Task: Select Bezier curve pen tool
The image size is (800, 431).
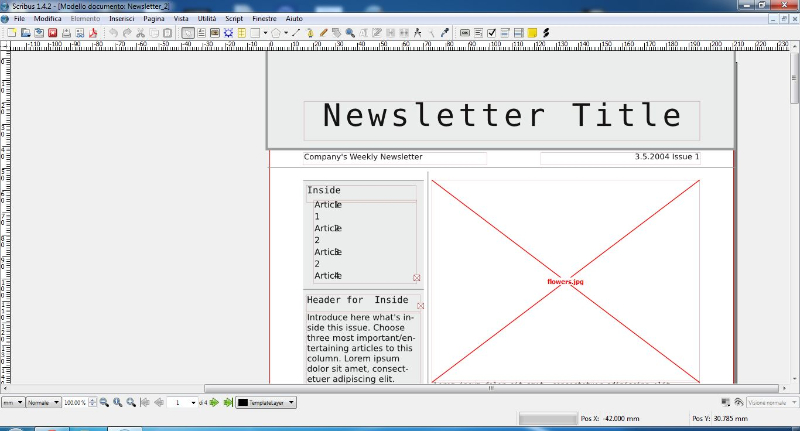Action: 310,33
